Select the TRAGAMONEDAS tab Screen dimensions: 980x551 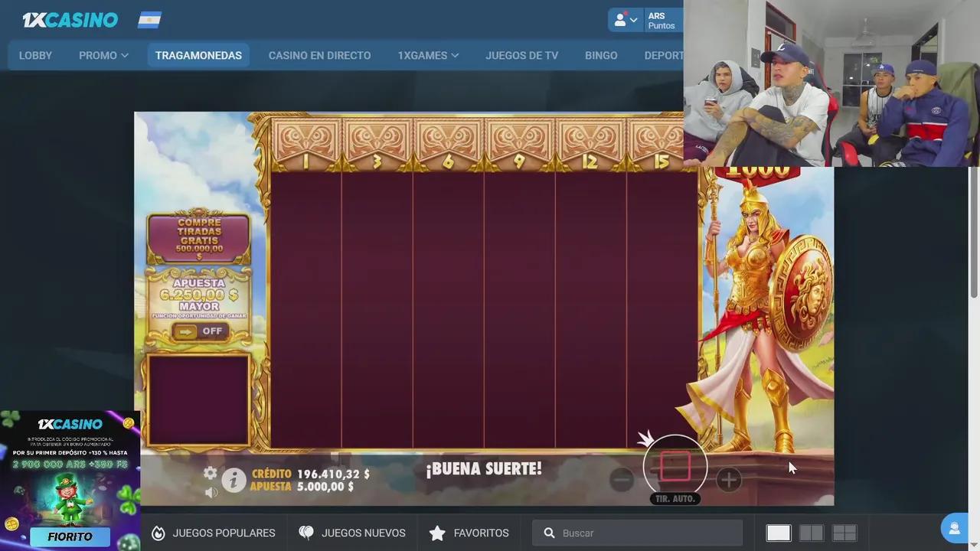[198, 55]
